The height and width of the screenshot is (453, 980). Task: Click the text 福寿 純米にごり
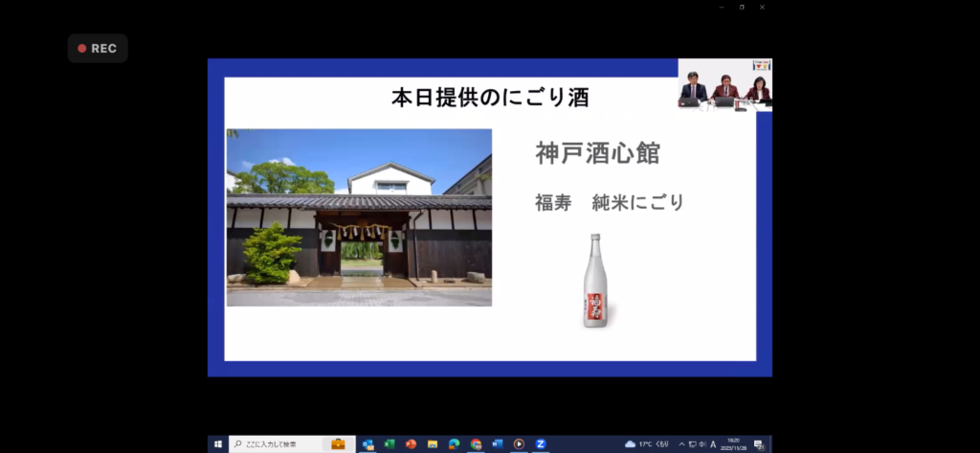click(610, 203)
